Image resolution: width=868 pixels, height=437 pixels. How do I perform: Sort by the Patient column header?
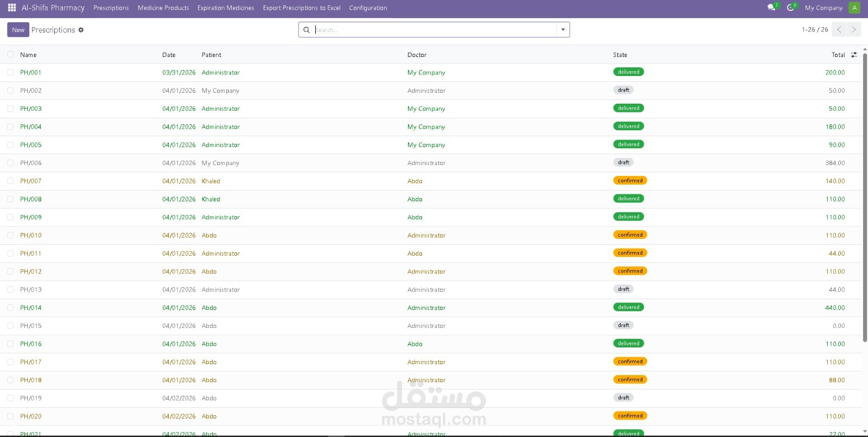(x=212, y=55)
